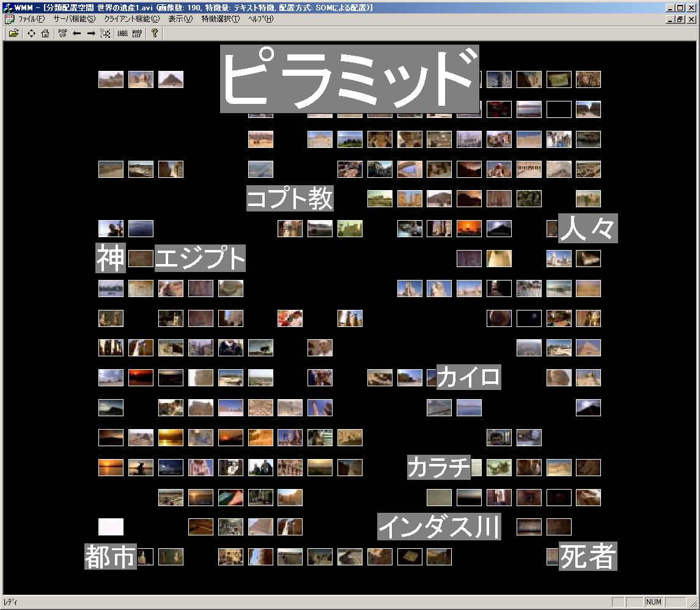Select the インダス川 keyword label
This screenshot has width=700, height=610.
[438, 526]
